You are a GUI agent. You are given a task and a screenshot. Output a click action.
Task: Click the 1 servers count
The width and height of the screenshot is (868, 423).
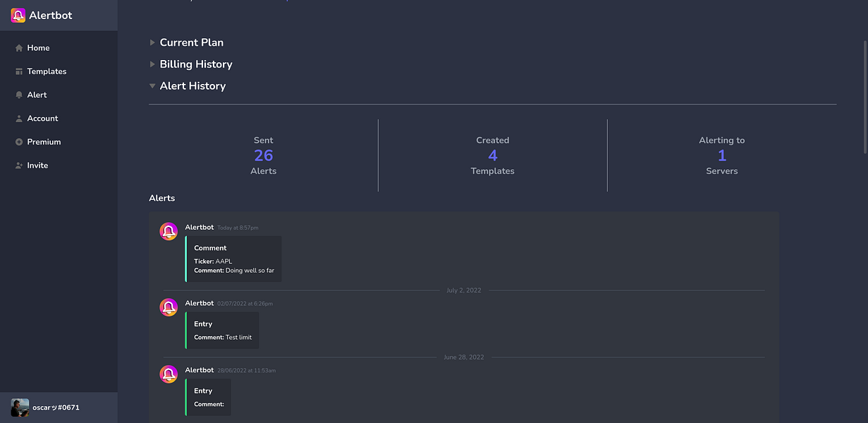pos(722,155)
